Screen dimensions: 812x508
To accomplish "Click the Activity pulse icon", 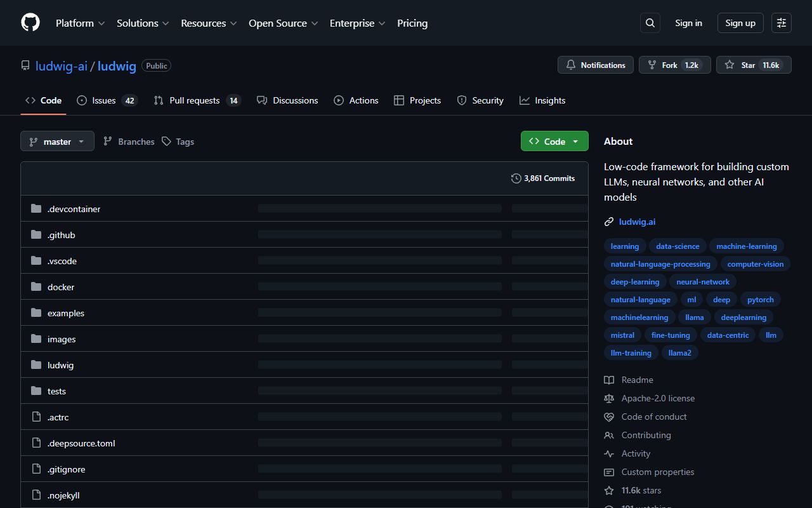I will [609, 453].
